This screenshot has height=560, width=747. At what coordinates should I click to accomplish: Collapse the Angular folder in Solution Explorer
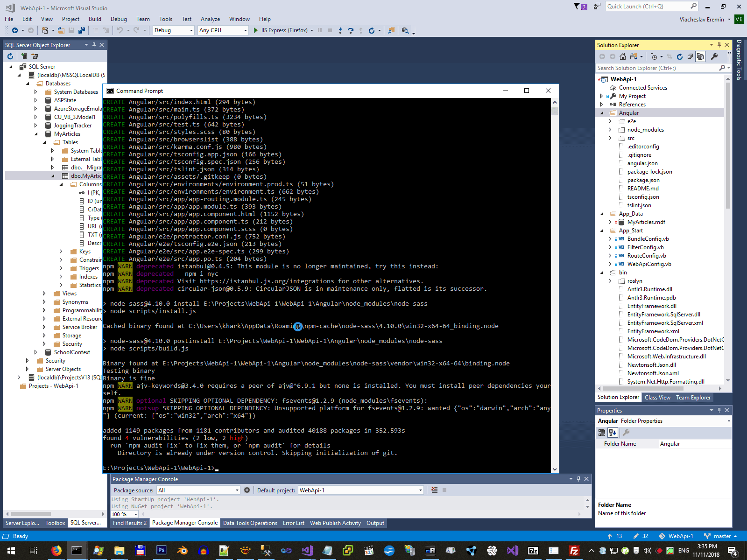coord(602,113)
